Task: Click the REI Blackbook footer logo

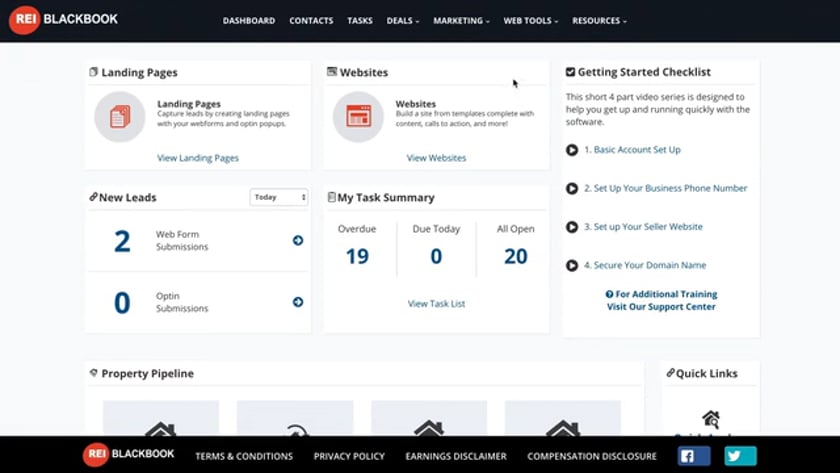Action: click(x=129, y=454)
